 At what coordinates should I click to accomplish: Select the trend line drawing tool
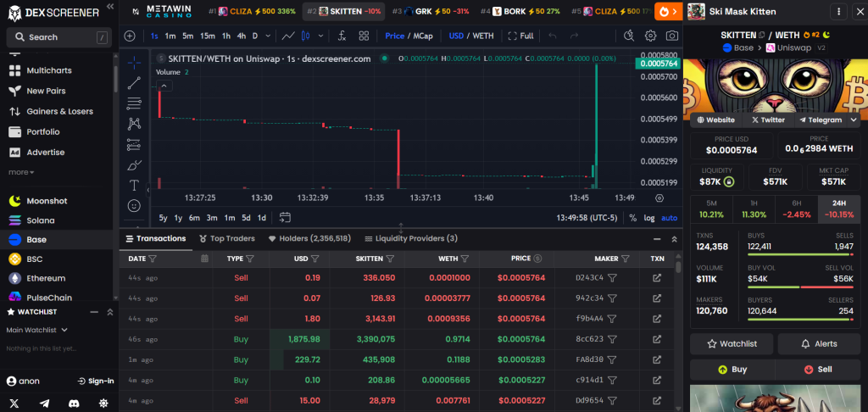[134, 83]
